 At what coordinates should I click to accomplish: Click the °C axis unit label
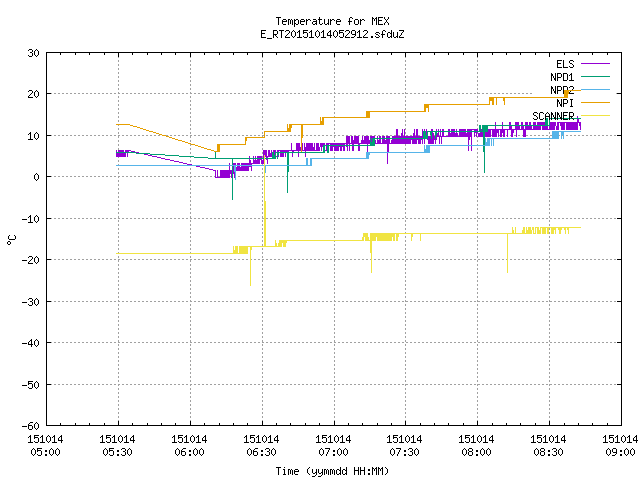point(12,240)
